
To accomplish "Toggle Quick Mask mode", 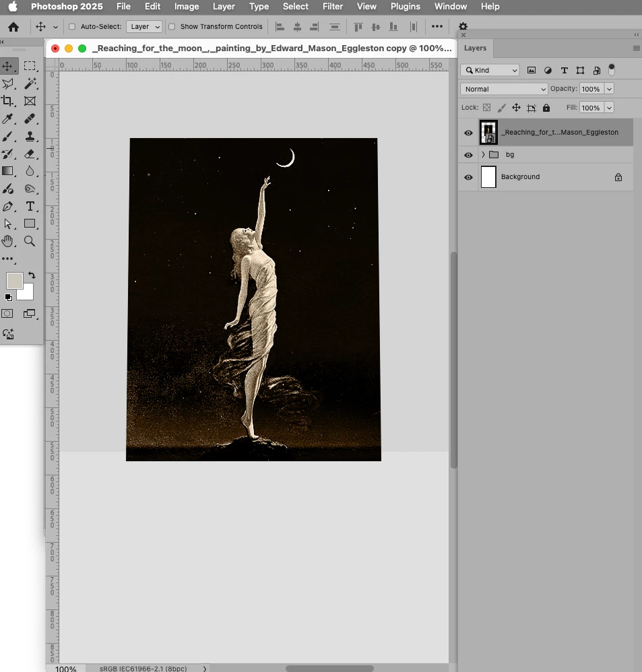I will tap(7, 314).
